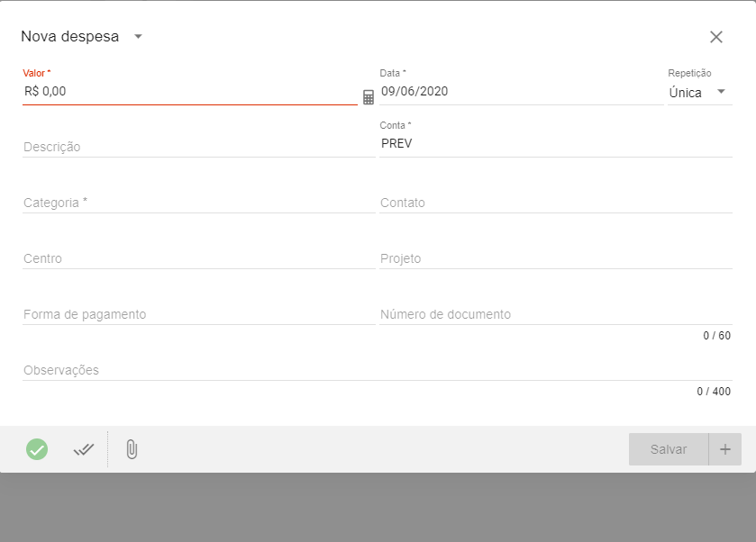Focus the Valor amount field

[x=189, y=91]
